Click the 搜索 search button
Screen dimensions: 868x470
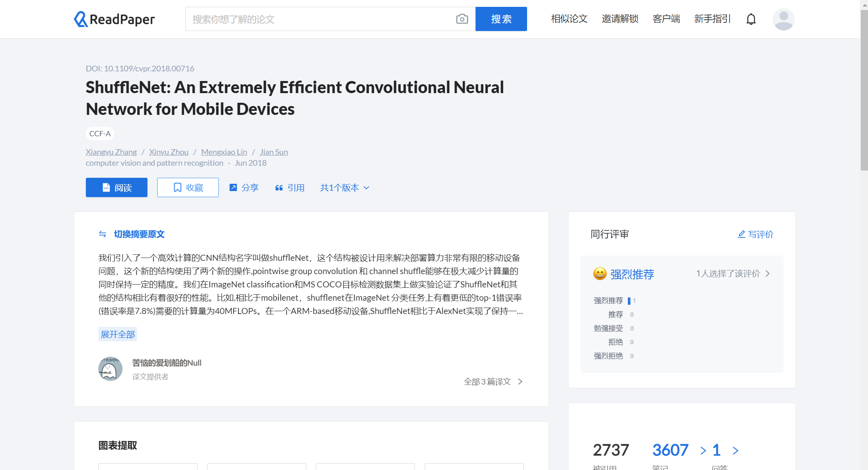tap(501, 19)
